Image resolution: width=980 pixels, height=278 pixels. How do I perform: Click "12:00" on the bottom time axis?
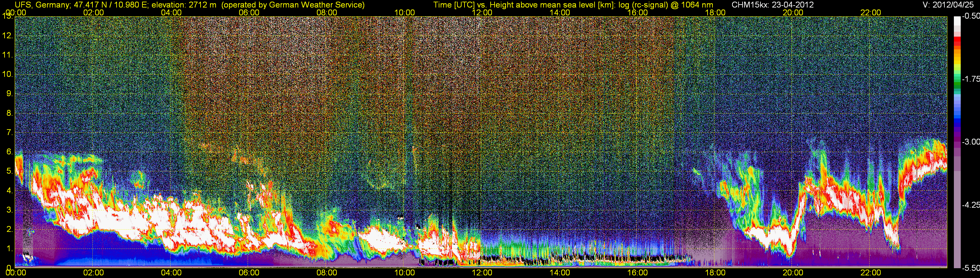point(482,273)
